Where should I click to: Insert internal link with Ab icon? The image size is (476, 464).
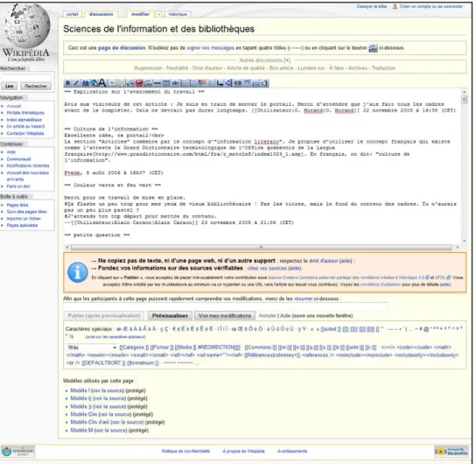pyautogui.click(x=86, y=83)
